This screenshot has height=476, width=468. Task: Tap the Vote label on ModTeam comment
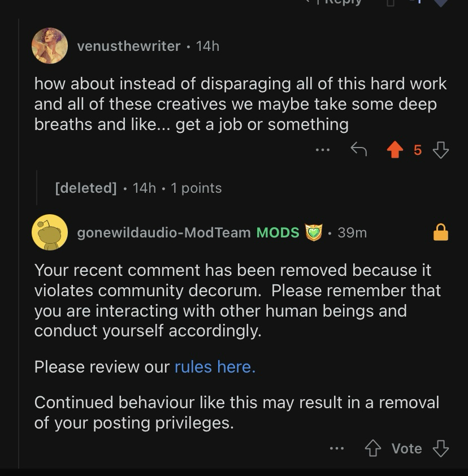(x=406, y=449)
